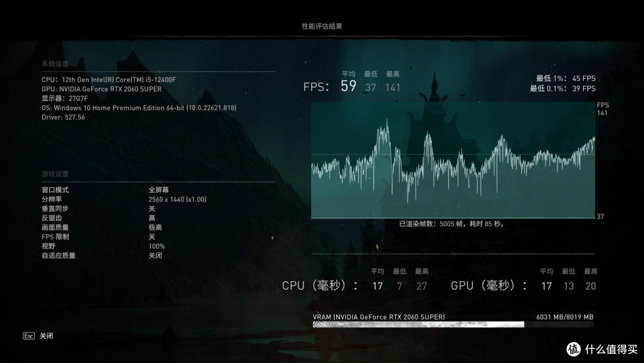Image resolution: width=644 pixels, height=363 pixels.
Task: Click the 反锯齿 高 setting
Action: pos(151,218)
